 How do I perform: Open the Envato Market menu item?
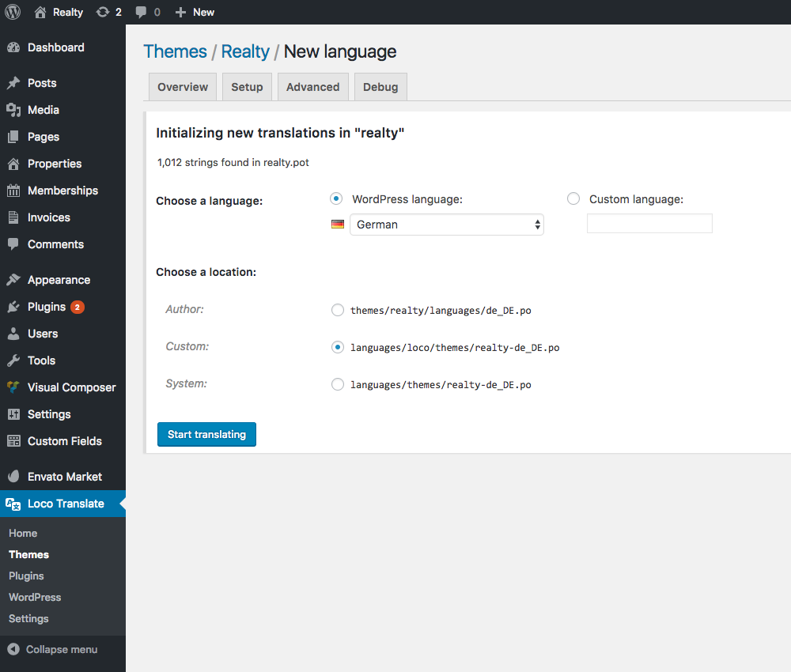[x=62, y=477]
